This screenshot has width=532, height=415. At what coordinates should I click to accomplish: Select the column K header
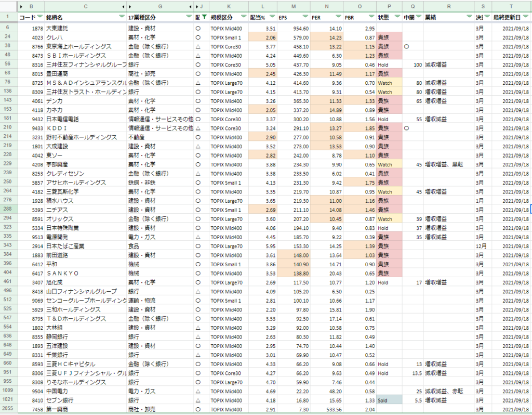(x=229, y=7)
